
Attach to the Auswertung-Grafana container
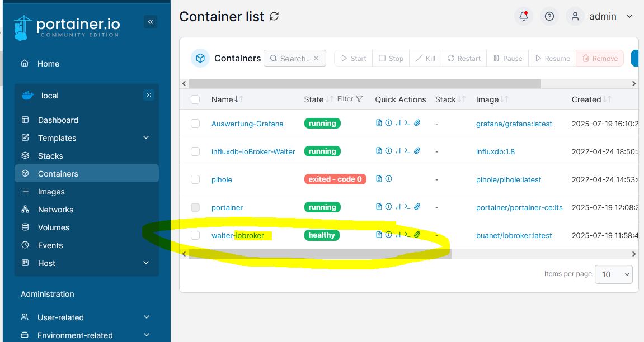coord(417,122)
